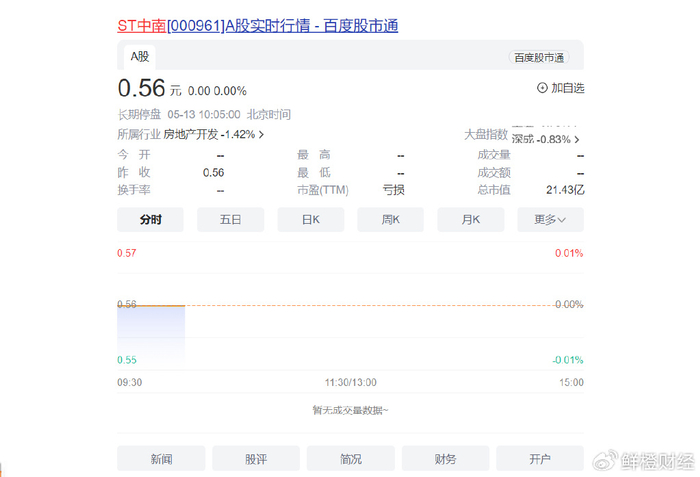This screenshot has height=477, width=700.
Task: Click the 财务 button
Action: (446, 459)
